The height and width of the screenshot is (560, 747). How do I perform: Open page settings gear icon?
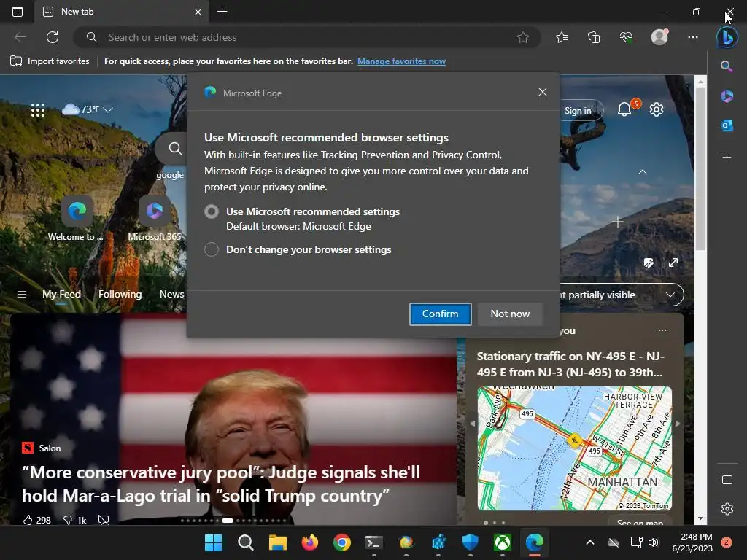657,109
